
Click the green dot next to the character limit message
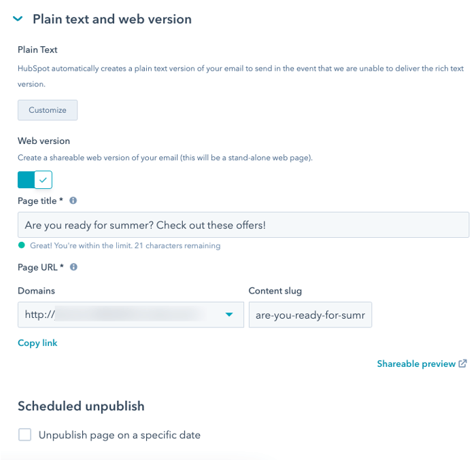tap(22, 245)
